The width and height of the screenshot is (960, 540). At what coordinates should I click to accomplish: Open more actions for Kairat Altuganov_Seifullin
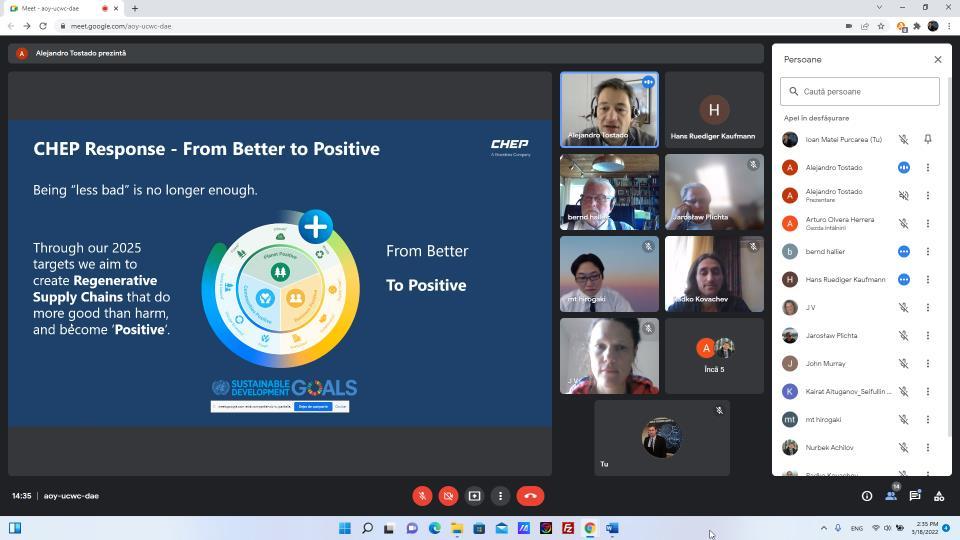[928, 391]
